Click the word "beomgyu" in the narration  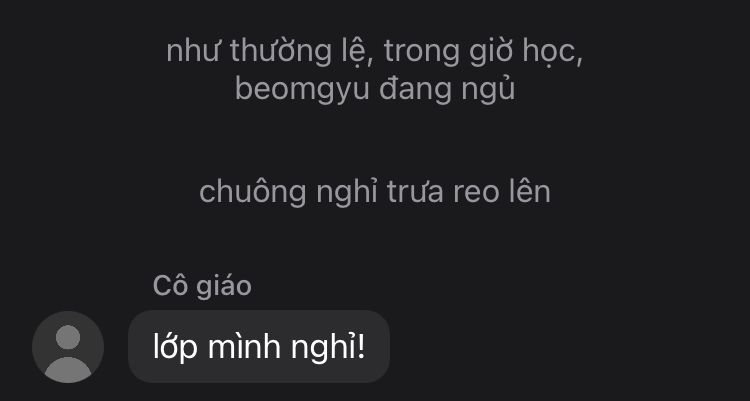click(x=302, y=91)
